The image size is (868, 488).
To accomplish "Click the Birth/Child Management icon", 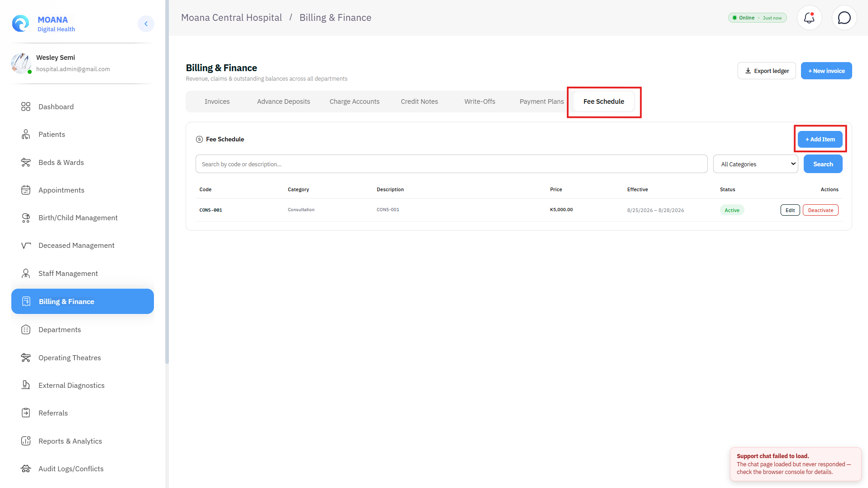I will tap(26, 217).
